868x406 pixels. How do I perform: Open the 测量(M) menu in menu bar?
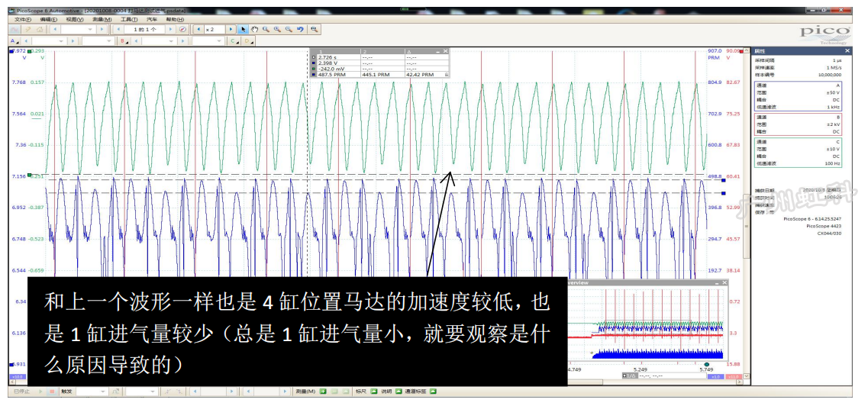[102, 19]
